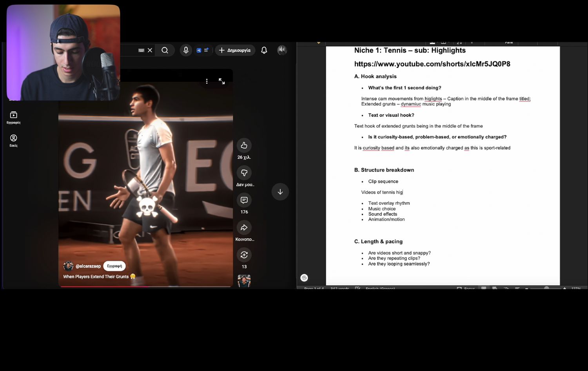Click the misspelled word 'higlights'
588x371 pixels.
[433, 99]
